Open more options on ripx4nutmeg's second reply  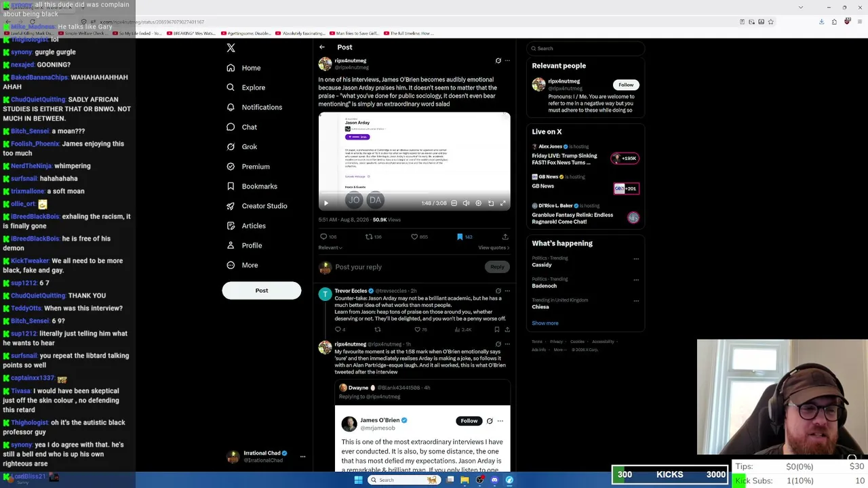click(x=507, y=344)
